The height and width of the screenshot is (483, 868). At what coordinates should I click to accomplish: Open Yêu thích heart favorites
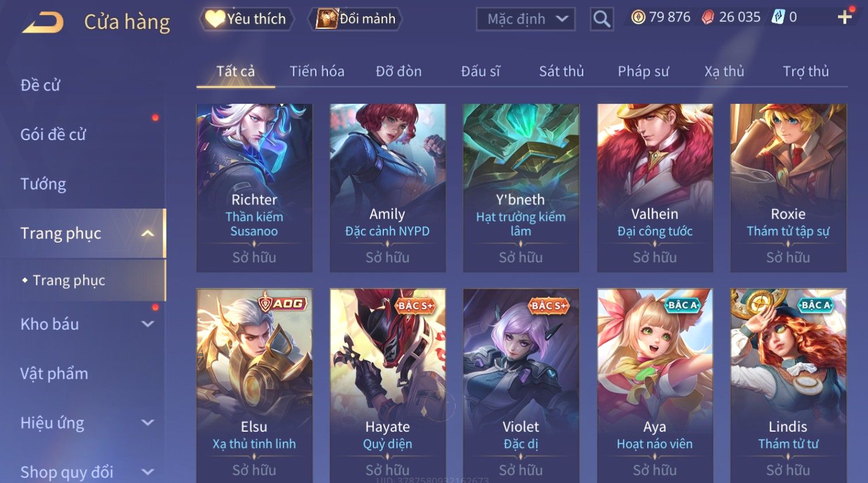[x=247, y=19]
